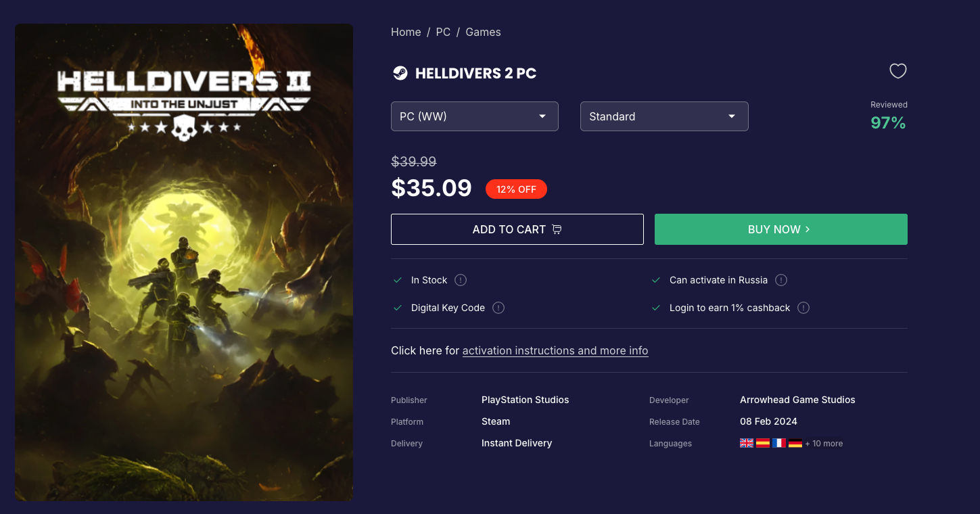Open activation instructions and more info link
This screenshot has width=980, height=514.
click(x=555, y=350)
